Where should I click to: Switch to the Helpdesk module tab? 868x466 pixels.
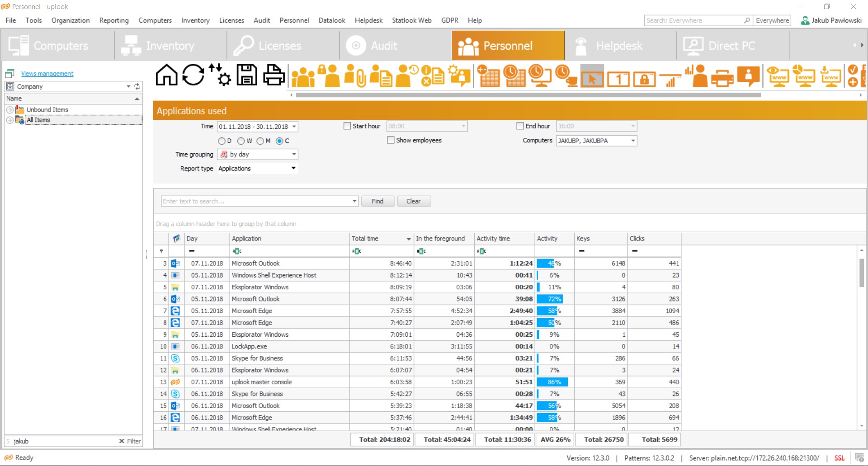tap(620, 46)
